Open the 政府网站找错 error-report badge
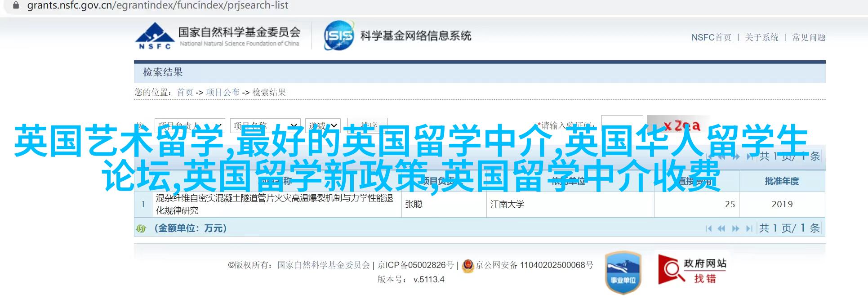Viewport: 868px width, 308px height. click(x=693, y=269)
